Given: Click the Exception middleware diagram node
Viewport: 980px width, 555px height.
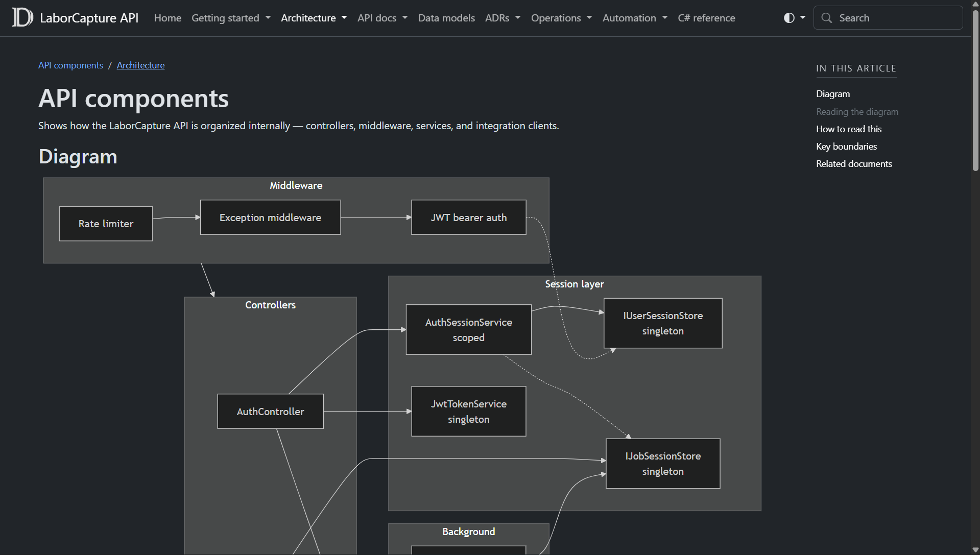Looking at the screenshot, I should coord(270,218).
